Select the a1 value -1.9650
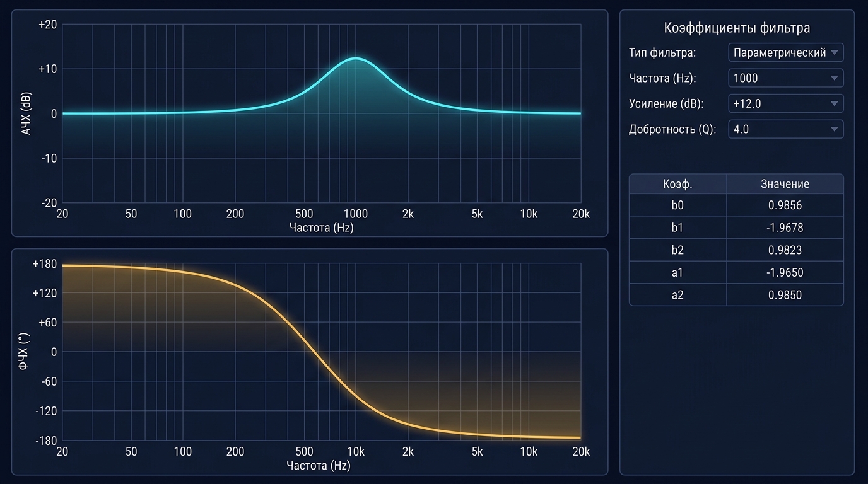Screen dimensions: 868x484 [x=785, y=273]
